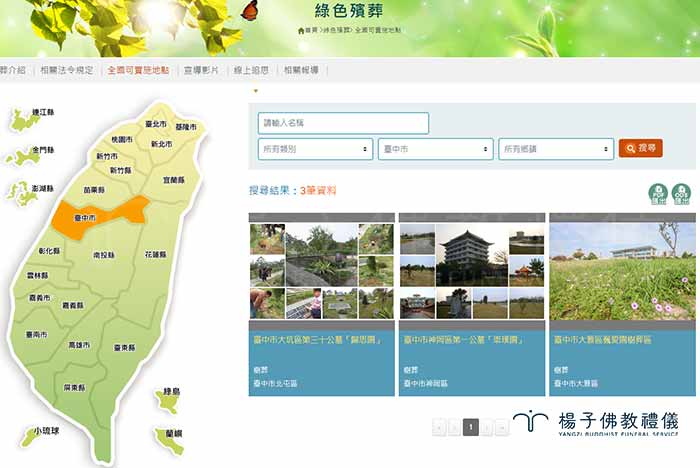
Task: Open the 歸思園 photo collage thumbnail
Action: pyautogui.click(x=321, y=271)
